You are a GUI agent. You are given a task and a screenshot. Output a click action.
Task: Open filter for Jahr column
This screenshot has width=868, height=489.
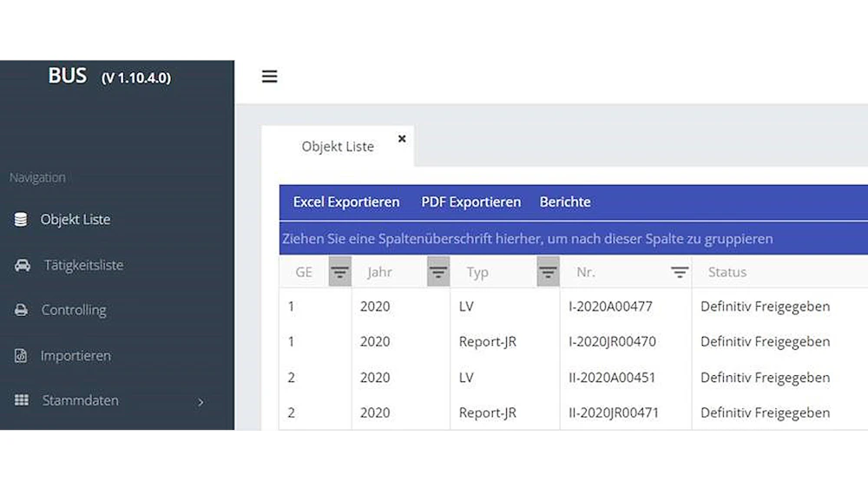[438, 273]
